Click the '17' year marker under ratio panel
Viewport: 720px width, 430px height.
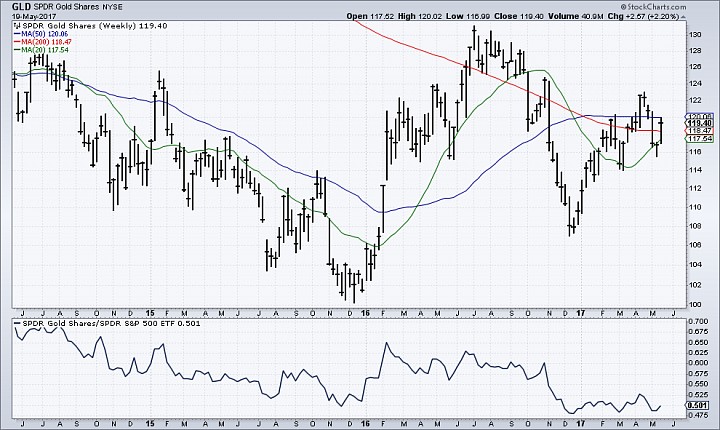coord(581,424)
